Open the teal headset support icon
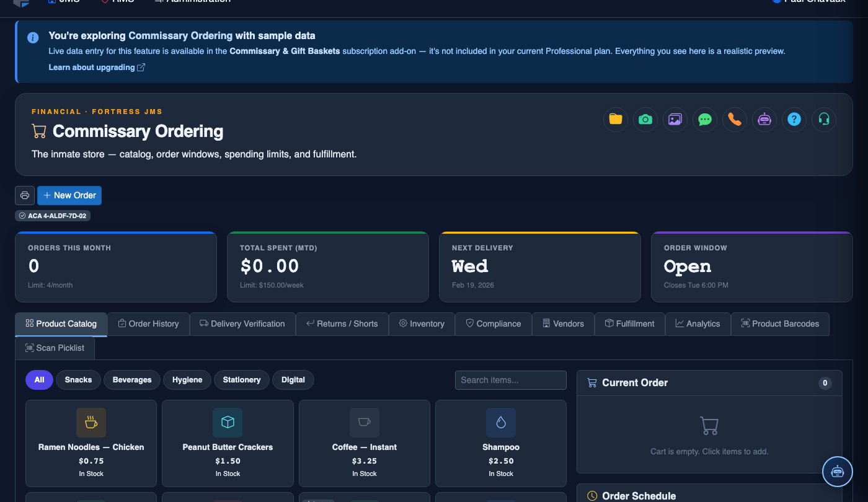 [x=824, y=119]
